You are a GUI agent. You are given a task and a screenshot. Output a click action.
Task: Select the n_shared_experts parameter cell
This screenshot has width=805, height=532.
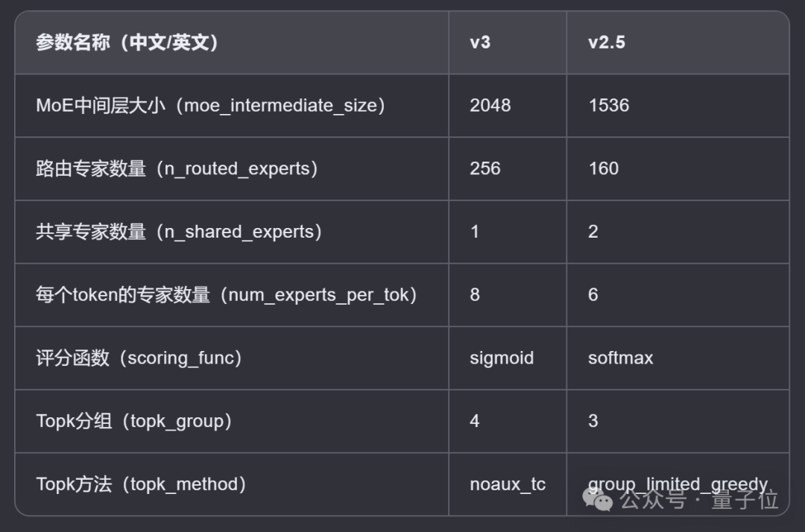pyautogui.click(x=179, y=232)
